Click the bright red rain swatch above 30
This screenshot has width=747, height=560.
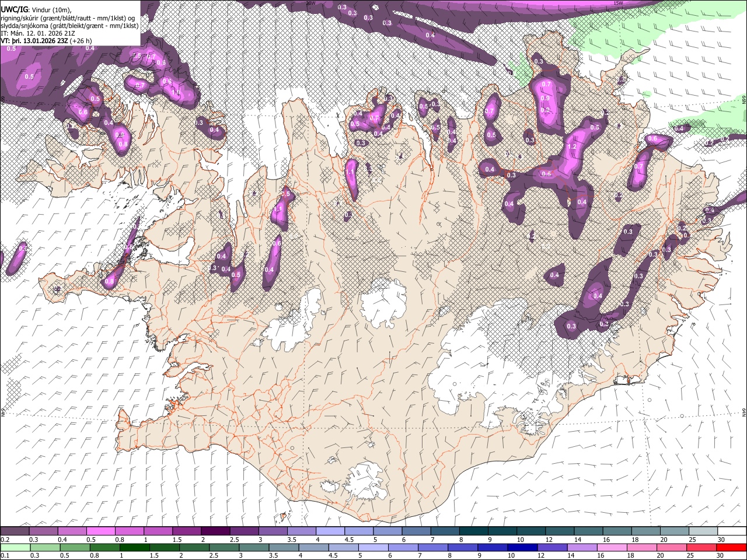coord(731,547)
